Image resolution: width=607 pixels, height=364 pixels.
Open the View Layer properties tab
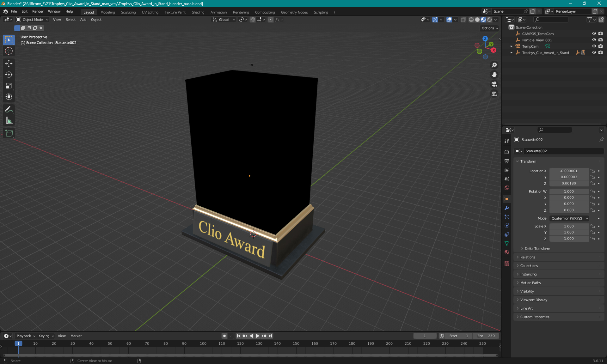coord(507,170)
